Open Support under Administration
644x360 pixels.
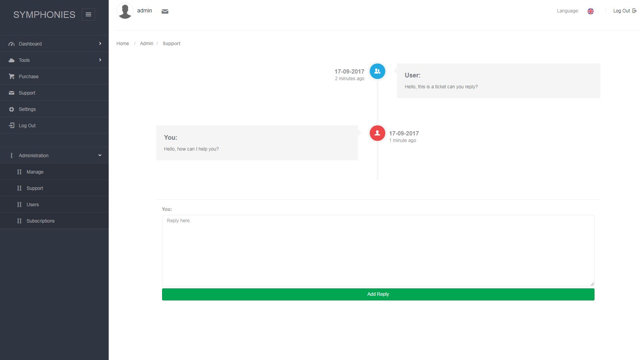[x=54, y=188]
